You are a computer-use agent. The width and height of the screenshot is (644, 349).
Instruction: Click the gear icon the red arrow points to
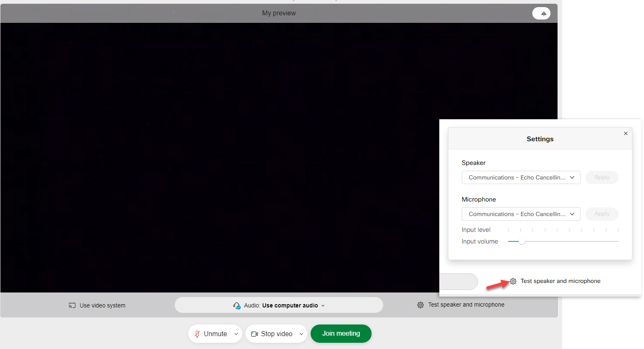[513, 281]
